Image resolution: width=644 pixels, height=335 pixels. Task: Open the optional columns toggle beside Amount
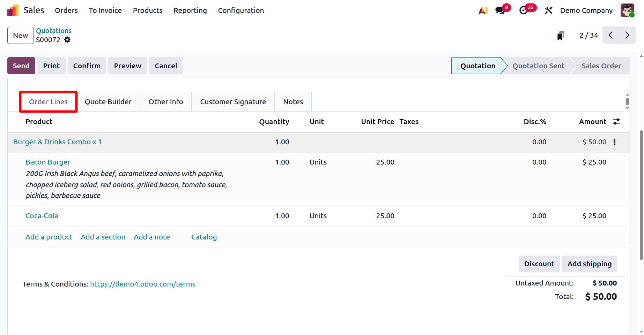(616, 121)
